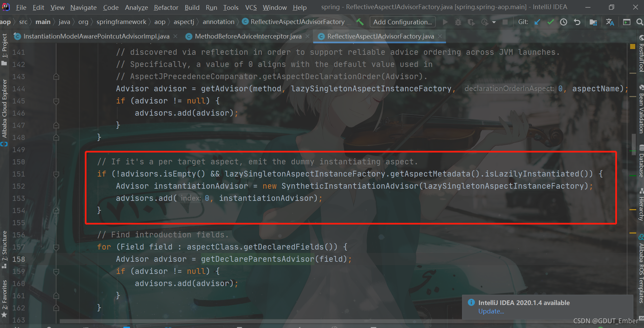644x328 pixels.
Task: Toggle the fold end marker at line 162
Action: 56,308
